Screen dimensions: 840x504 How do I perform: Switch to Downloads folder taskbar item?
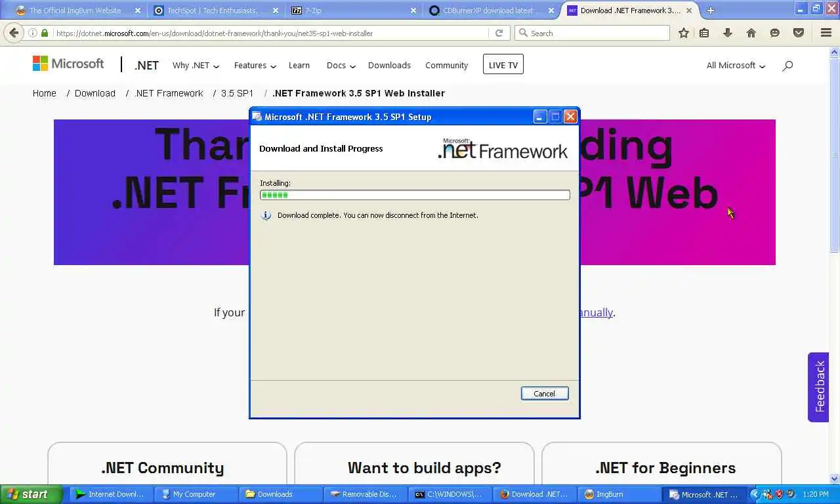tap(280, 494)
